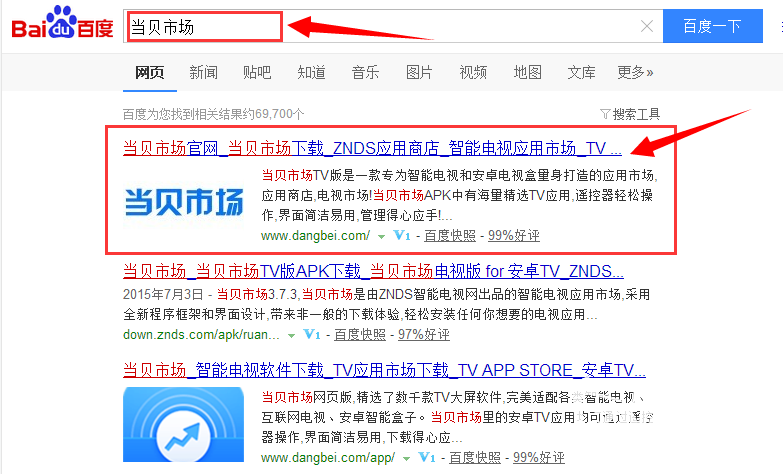Expand the dropdown arrow after www.dangbei.com/app/
Image resolution: width=783 pixels, height=474 pixels.
405,459
